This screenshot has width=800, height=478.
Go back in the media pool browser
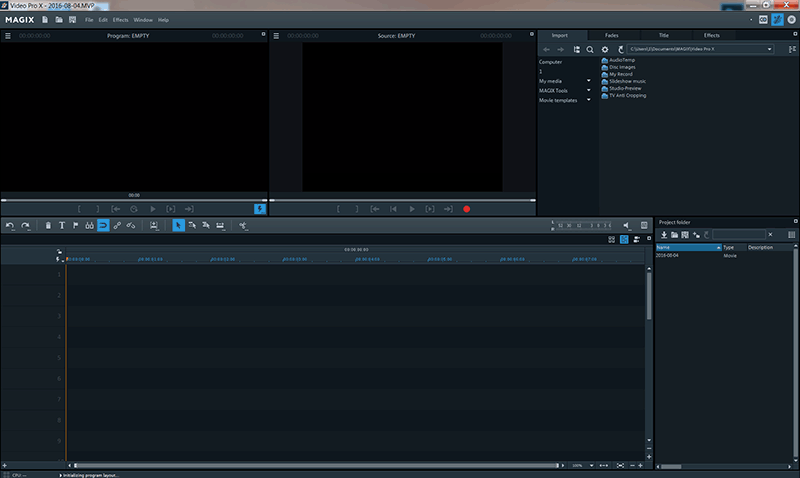(x=546, y=49)
